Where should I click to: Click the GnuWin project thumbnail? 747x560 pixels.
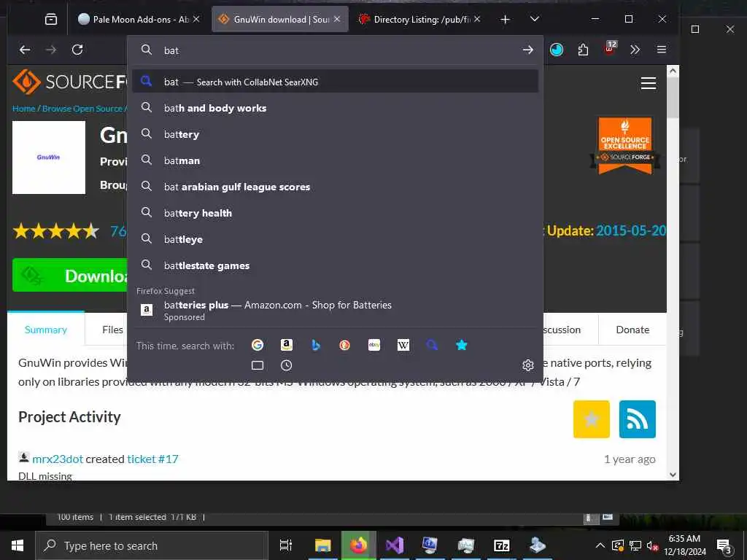pyautogui.click(x=49, y=157)
